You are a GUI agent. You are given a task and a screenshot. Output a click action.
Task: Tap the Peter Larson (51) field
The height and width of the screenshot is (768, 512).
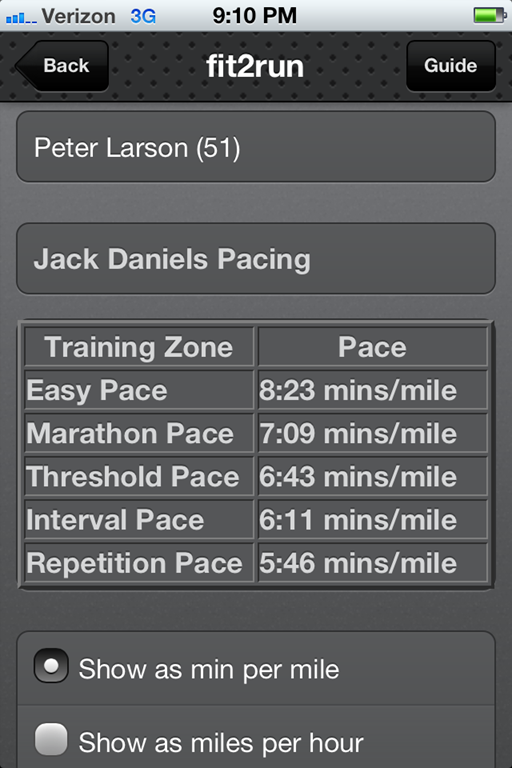click(256, 147)
